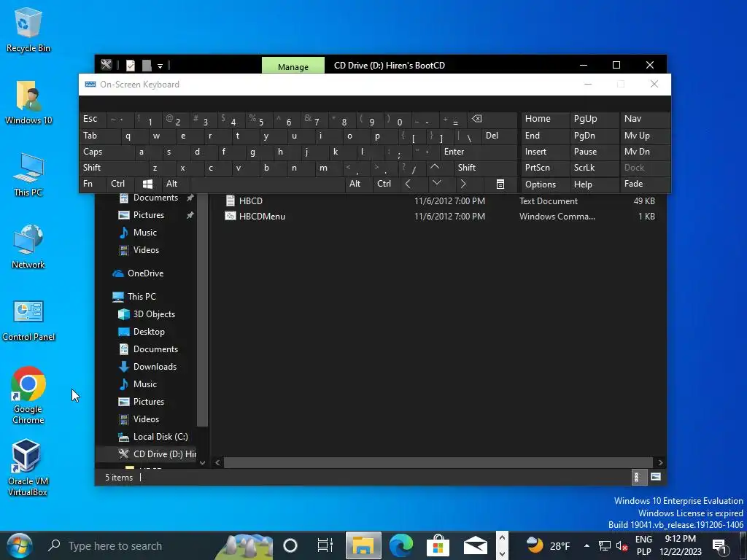Toggle the left Ctrl key
Viewport: 747px width, 560px height.
(x=121, y=184)
